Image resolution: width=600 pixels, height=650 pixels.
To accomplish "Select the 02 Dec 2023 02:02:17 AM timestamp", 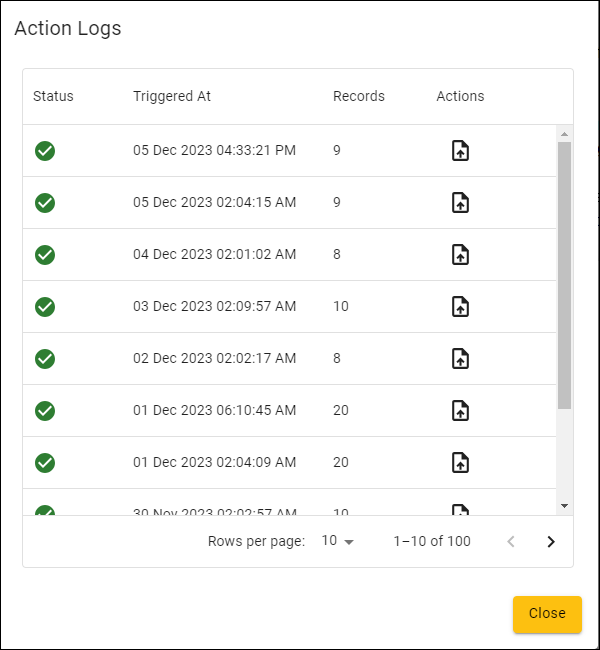I will pyautogui.click(x=214, y=358).
